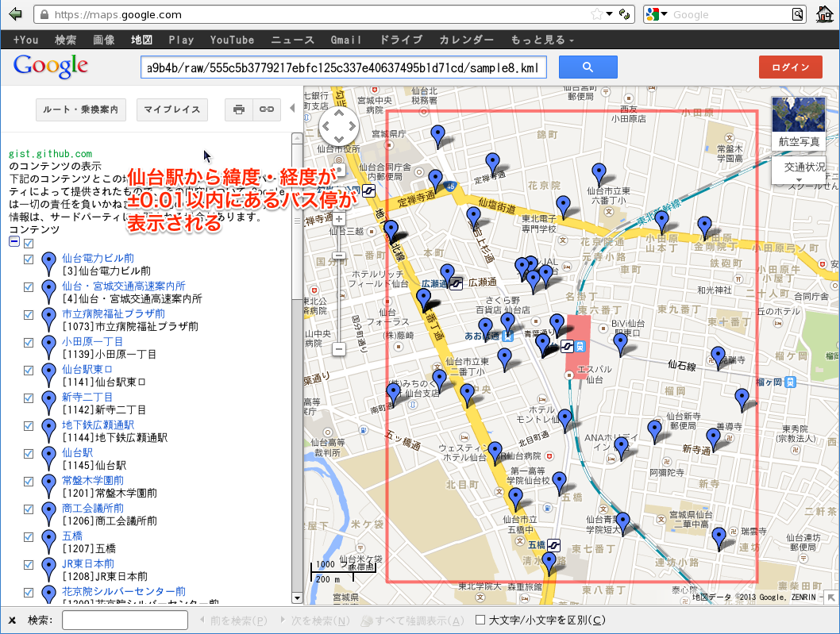Uncheck the 花京院シルバーセンター前 checkbox
Image resolution: width=840 pixels, height=634 pixels.
(x=29, y=593)
